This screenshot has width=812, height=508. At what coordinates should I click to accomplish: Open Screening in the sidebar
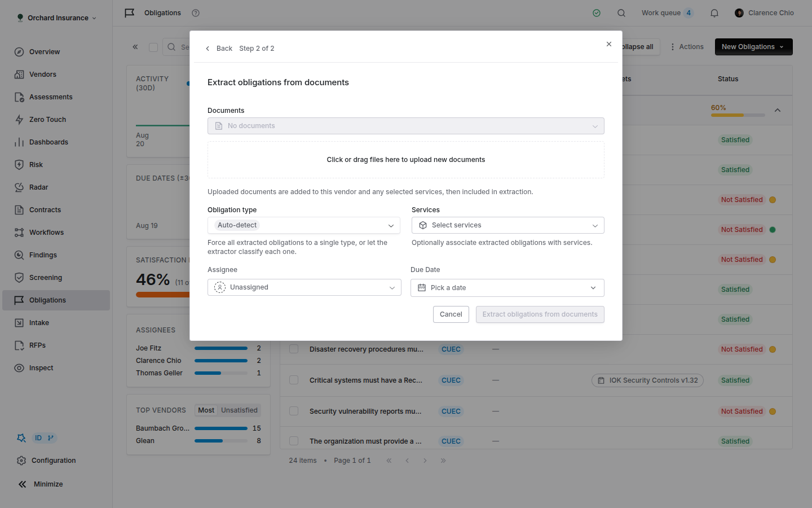56,278
